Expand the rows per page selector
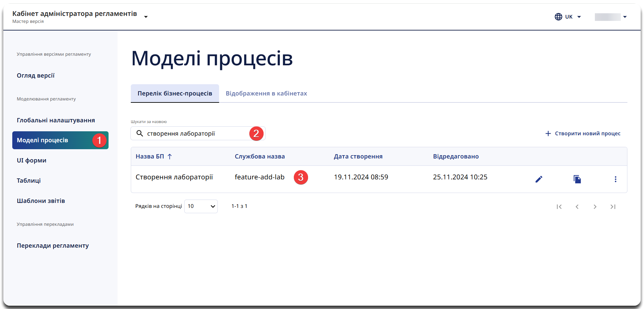This screenshot has height=309, width=644. (x=201, y=206)
